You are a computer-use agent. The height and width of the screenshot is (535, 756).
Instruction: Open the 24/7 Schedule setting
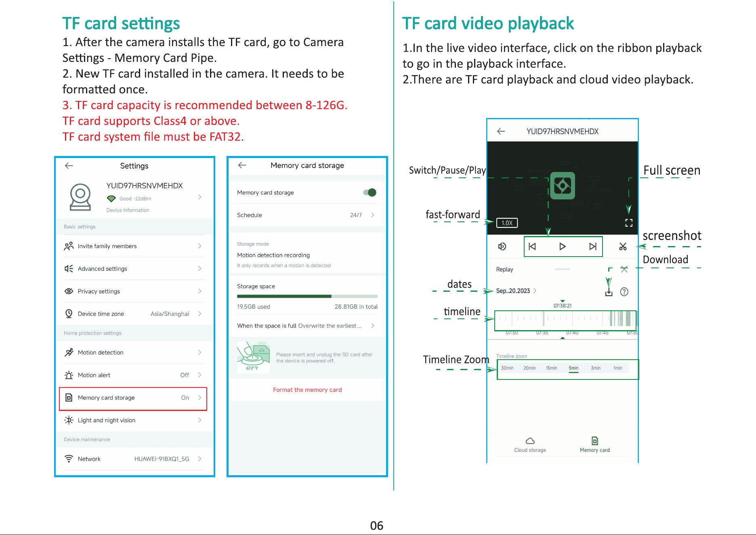coord(307,215)
